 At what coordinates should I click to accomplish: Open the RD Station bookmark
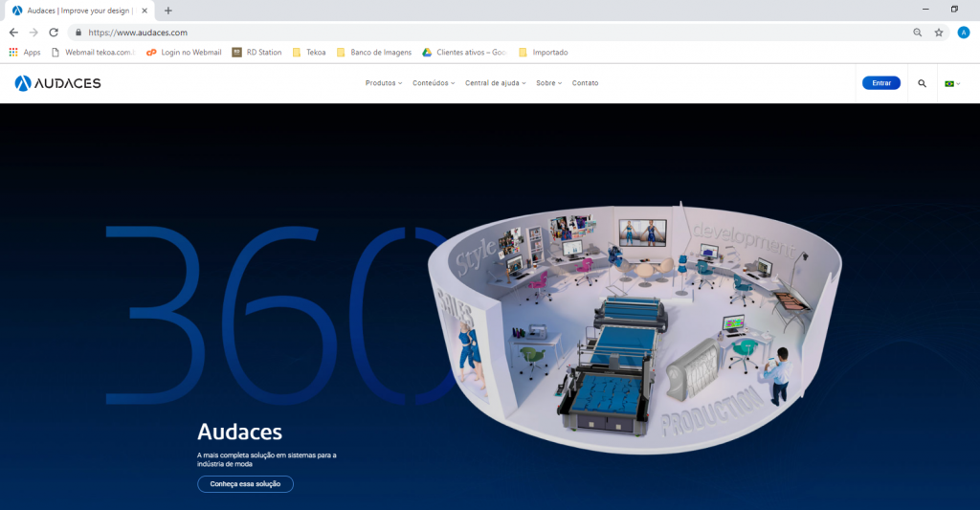pyautogui.click(x=256, y=53)
